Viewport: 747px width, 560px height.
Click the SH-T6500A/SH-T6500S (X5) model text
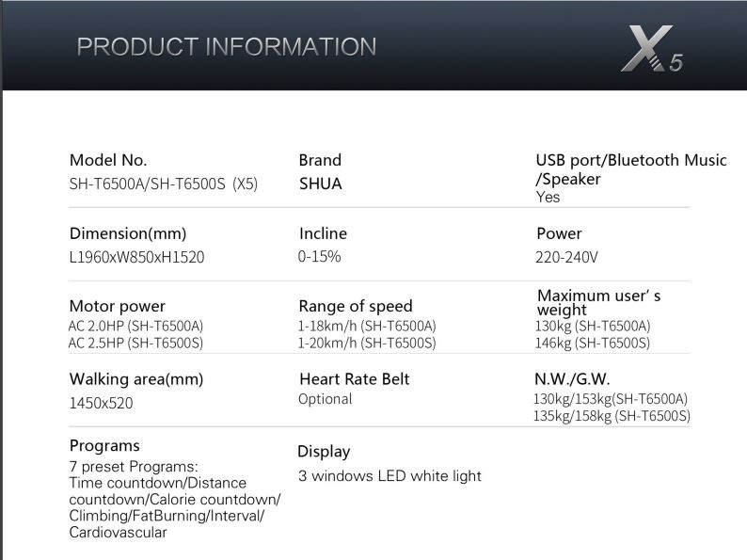(x=164, y=184)
